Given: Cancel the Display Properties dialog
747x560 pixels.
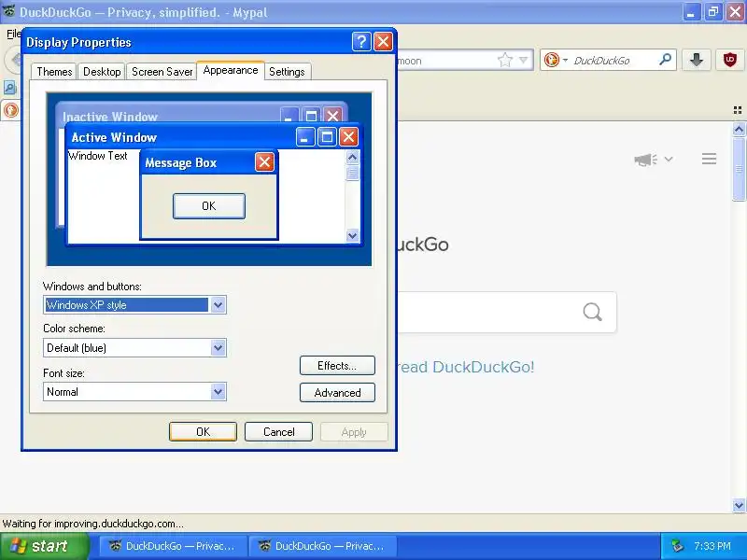Looking at the screenshot, I should point(278,432).
